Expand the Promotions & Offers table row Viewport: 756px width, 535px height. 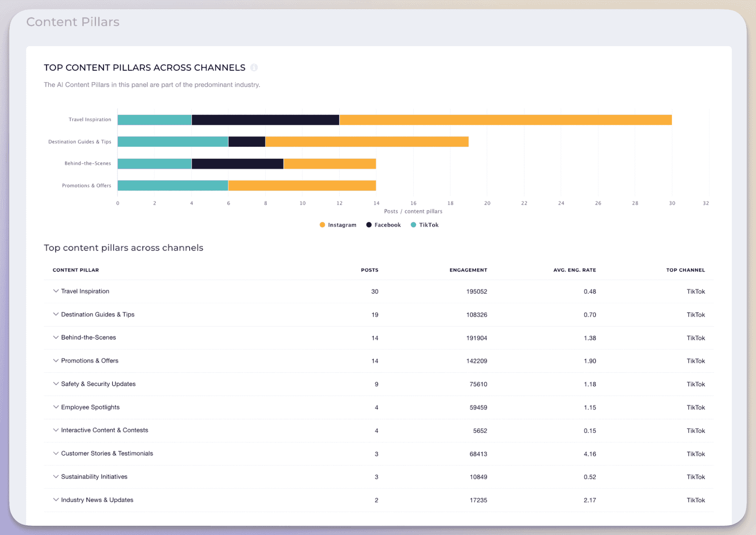coord(56,361)
